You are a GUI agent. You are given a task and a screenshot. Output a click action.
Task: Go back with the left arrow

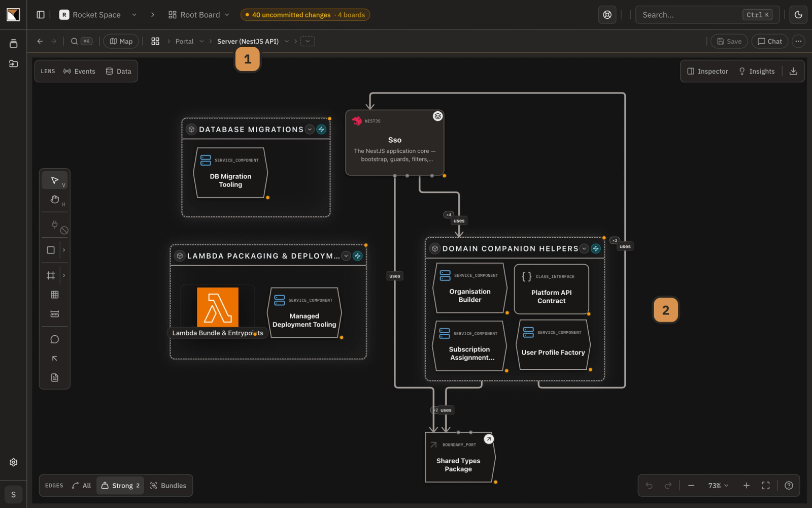(40, 41)
